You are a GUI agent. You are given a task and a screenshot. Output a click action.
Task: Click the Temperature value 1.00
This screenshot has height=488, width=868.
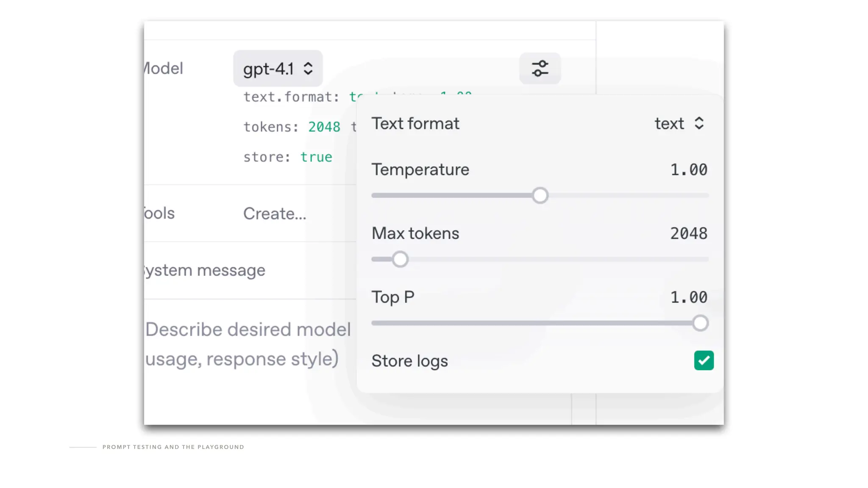click(x=688, y=170)
